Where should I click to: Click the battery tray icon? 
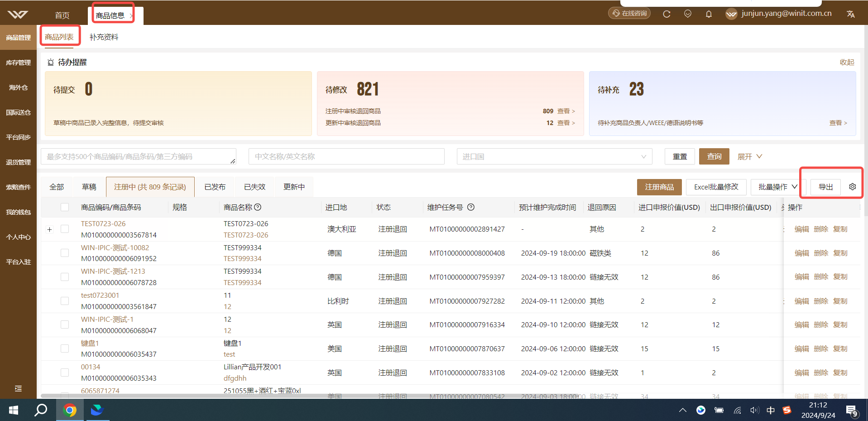[x=719, y=410]
